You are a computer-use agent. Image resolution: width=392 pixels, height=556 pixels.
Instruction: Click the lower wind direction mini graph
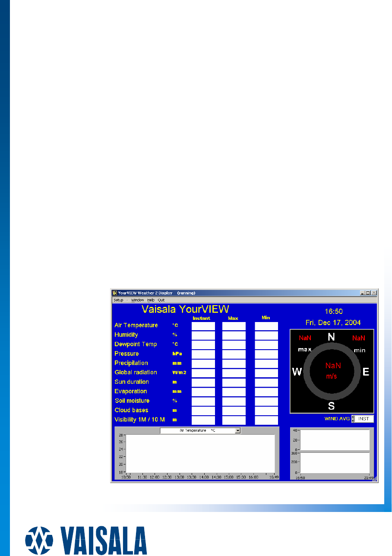coord(335,463)
